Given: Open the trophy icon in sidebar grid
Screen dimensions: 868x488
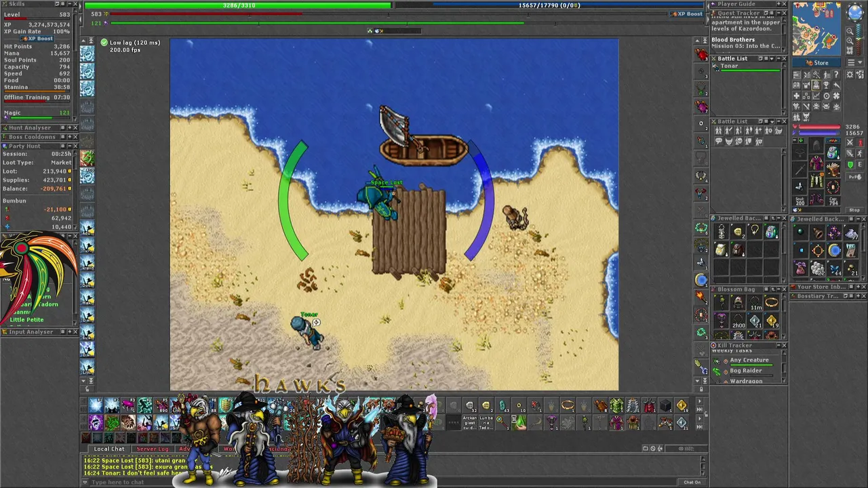Looking at the screenshot, I should click(827, 85).
